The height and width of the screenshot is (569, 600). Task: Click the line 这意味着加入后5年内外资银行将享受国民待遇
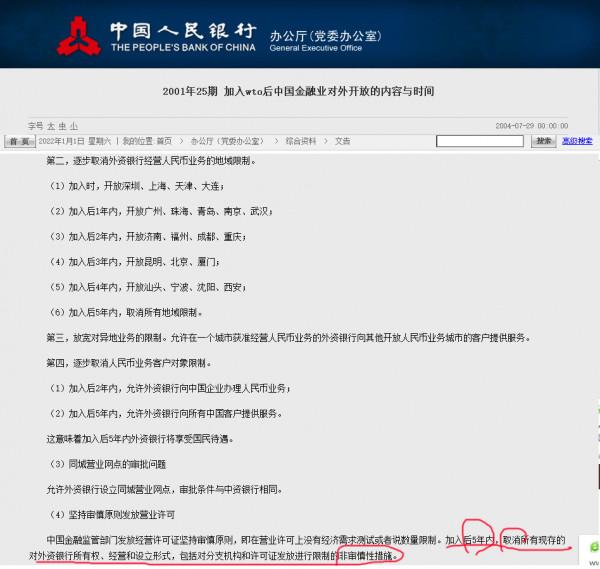[x=140, y=439]
